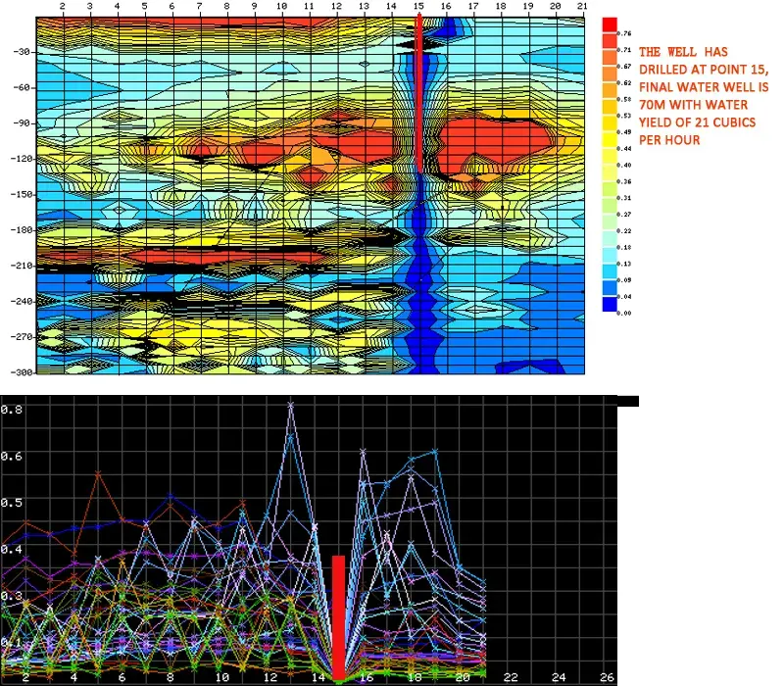Click the dark blue 0.00 legend swatch
Viewport: 784px width, 686px height.
(610, 304)
